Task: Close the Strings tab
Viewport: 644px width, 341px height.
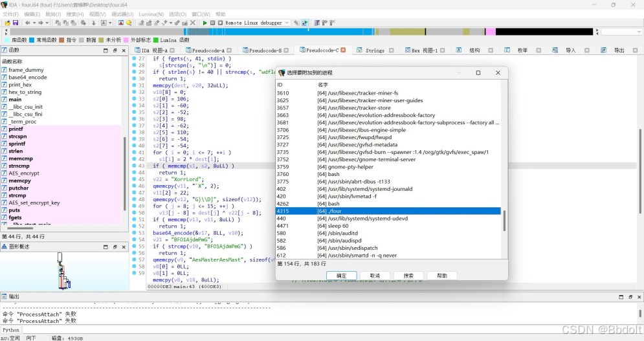Action: [x=392, y=50]
